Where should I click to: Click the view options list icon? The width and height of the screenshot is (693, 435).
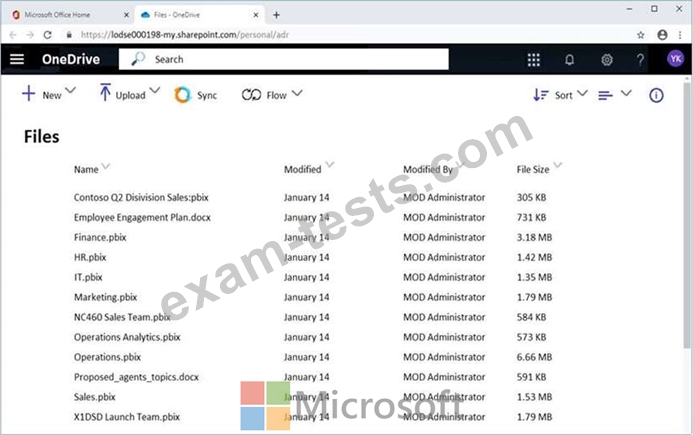pyautogui.click(x=605, y=95)
